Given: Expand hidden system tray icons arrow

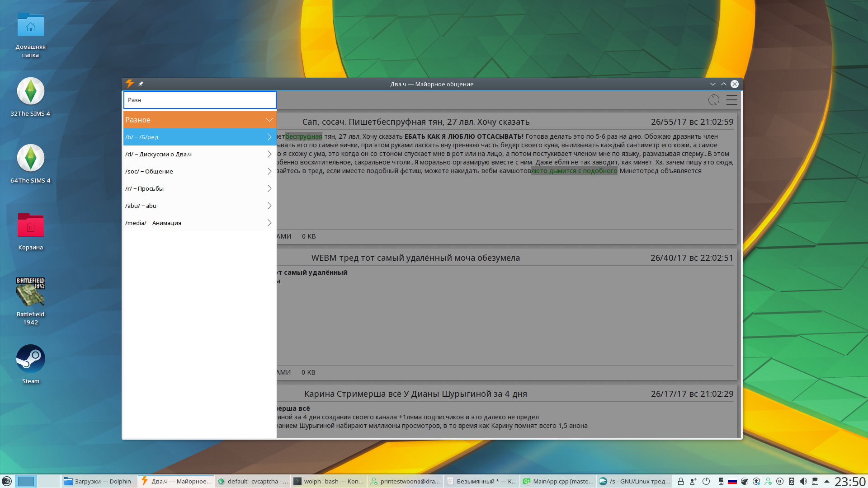Looking at the screenshot, I should point(827,481).
